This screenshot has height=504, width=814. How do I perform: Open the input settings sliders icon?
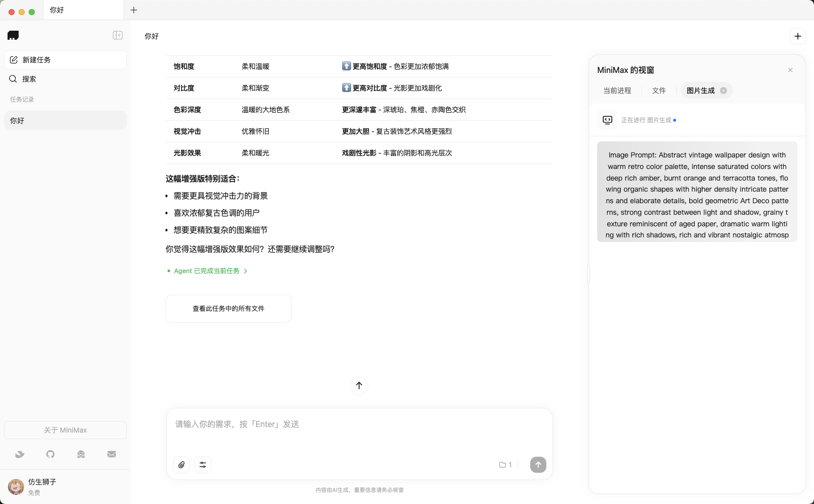point(203,465)
